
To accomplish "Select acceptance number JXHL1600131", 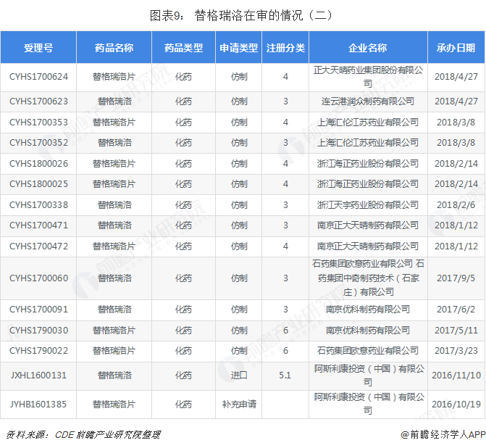I will point(38,376).
